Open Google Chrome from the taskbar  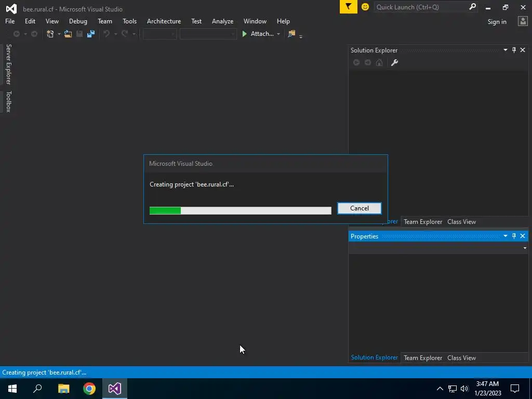pos(89,389)
